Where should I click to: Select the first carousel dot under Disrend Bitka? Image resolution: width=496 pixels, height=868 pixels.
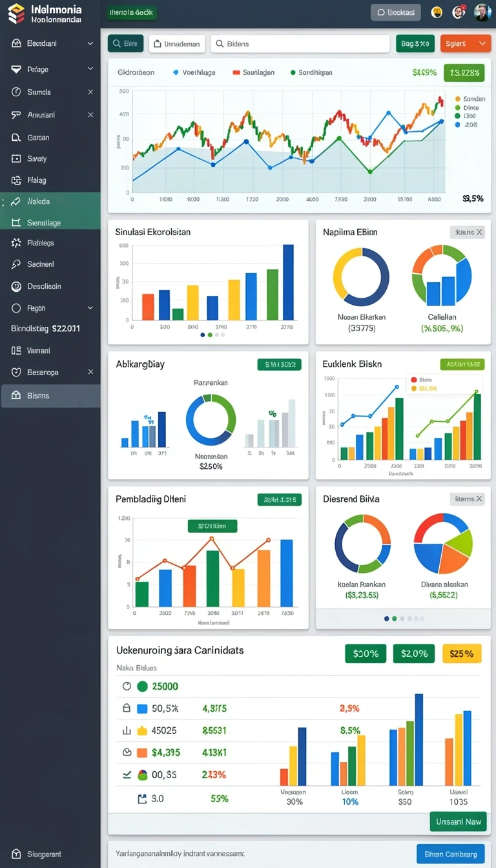pyautogui.click(x=387, y=618)
